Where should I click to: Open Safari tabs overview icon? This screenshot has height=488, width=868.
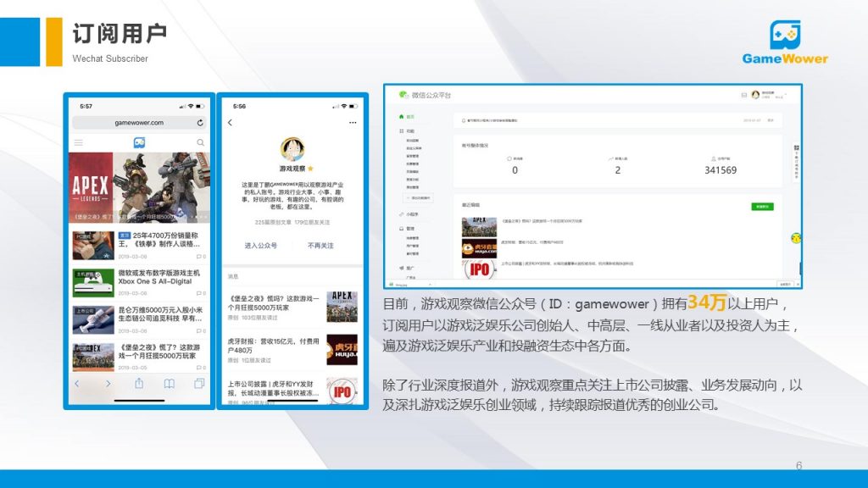coord(199,383)
